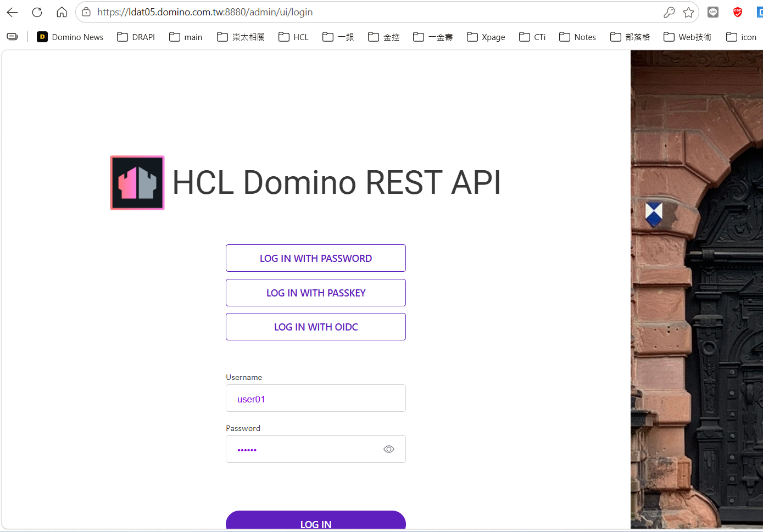The height and width of the screenshot is (532, 763).
Task: Open the HCL bookmark folder
Action: 293,37
